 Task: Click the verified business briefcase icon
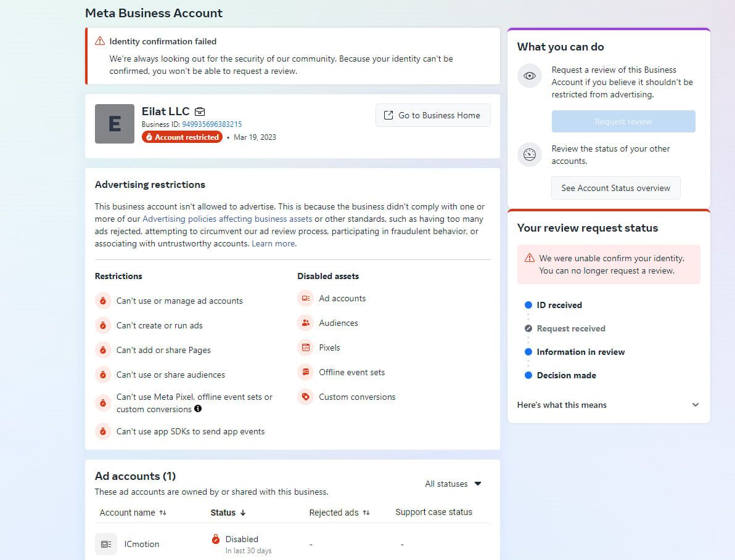click(200, 112)
